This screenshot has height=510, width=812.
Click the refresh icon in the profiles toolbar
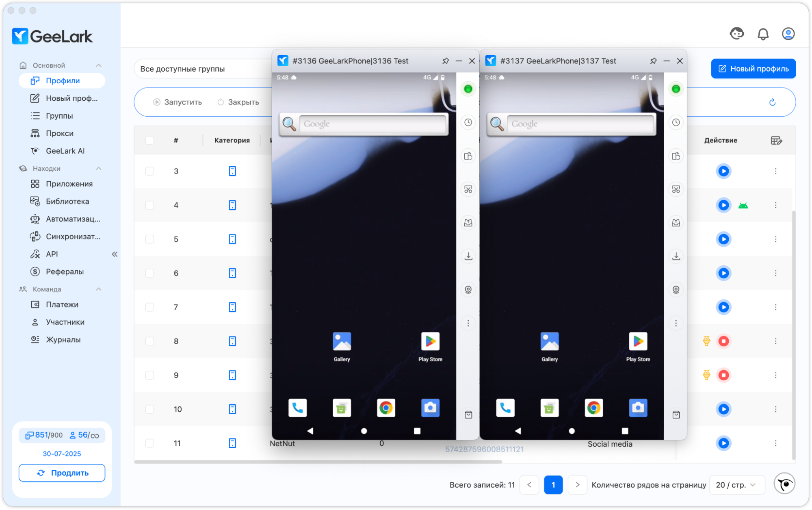[772, 102]
